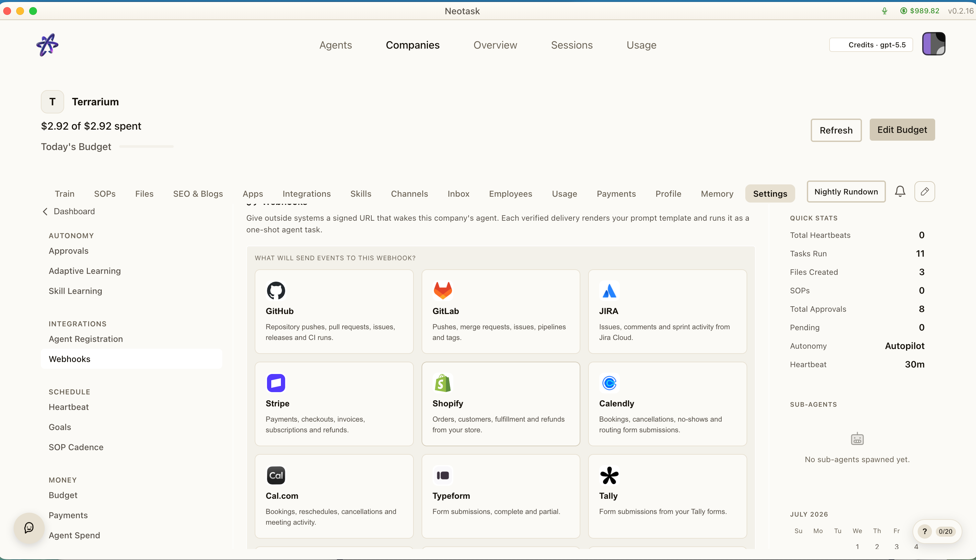Click the Refresh button
This screenshot has height=560, width=976.
[x=836, y=130]
